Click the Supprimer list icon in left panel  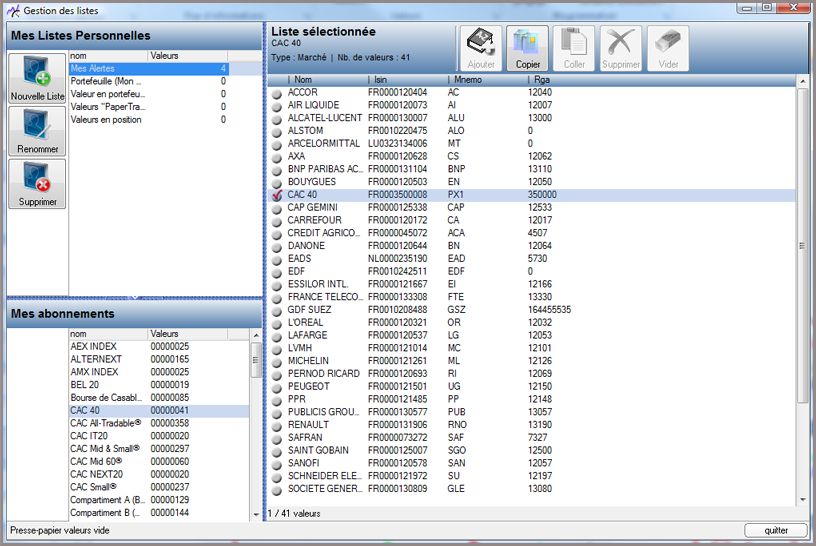tap(37, 184)
